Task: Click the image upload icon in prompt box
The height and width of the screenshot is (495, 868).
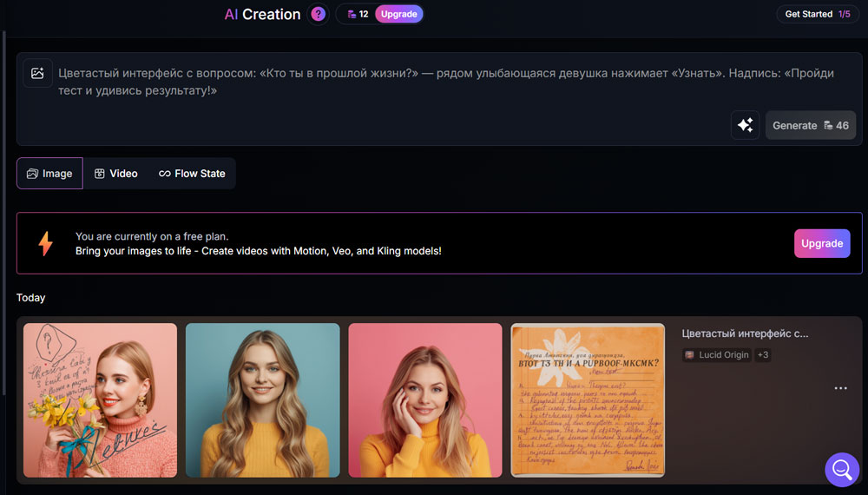Action: point(37,74)
